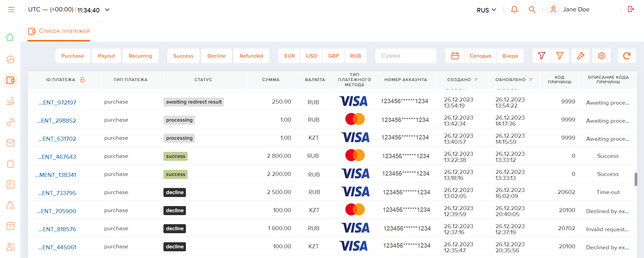This screenshot has height=258, width=644.
Task: Open the shopping bag sidebar icon
Action: pyautogui.click(x=10, y=164)
